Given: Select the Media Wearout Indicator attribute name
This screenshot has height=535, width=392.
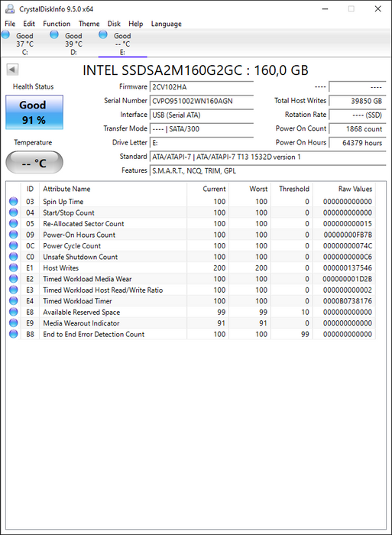Looking at the screenshot, I should click(81, 323).
